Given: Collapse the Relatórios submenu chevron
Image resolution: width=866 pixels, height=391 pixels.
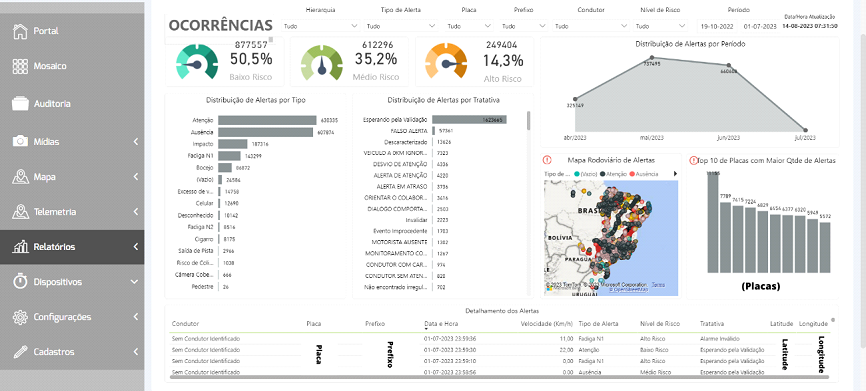Looking at the screenshot, I should coord(136,247).
